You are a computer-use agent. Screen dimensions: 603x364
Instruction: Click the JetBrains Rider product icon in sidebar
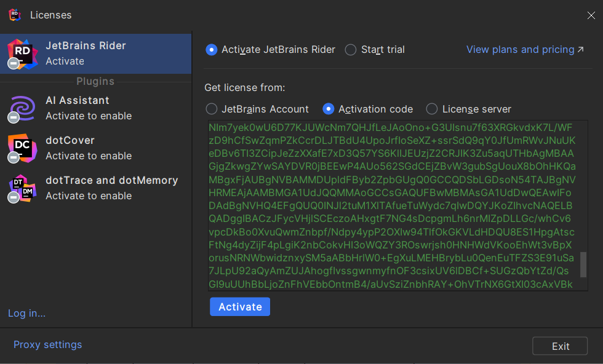click(x=22, y=53)
